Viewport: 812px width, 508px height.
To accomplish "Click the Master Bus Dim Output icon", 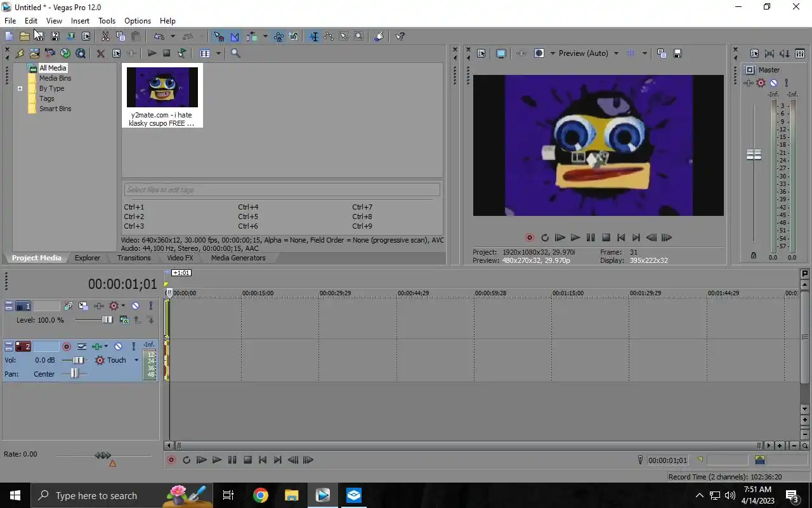I will (785, 54).
